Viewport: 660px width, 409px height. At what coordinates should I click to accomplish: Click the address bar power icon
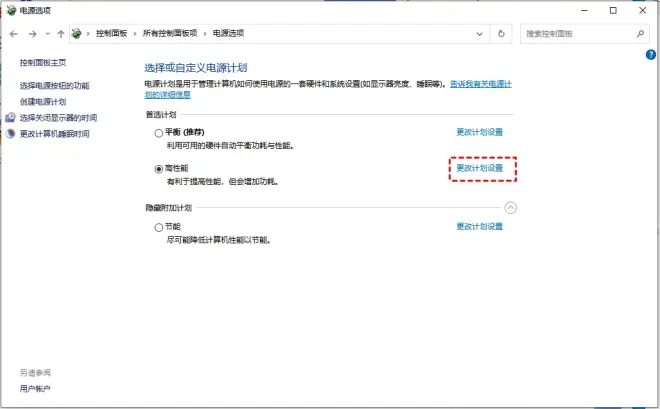(76, 33)
